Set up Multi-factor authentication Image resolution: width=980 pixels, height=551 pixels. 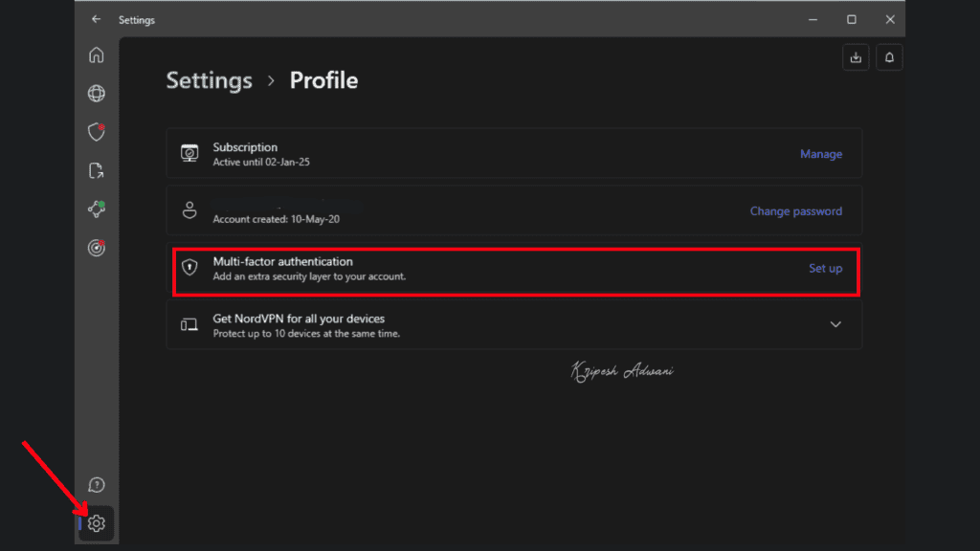point(825,269)
